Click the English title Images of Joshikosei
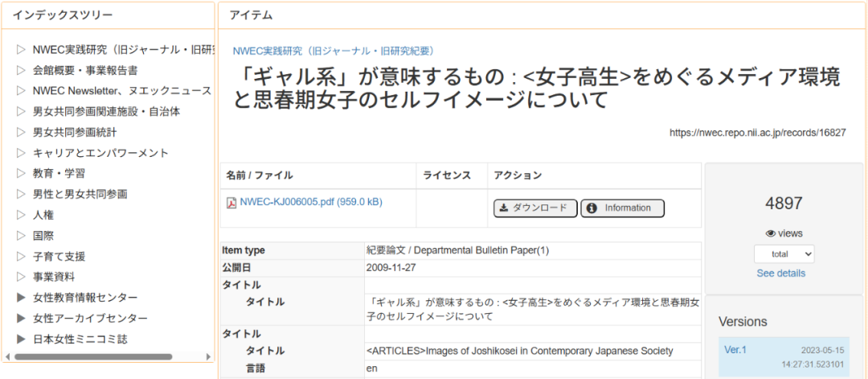Image resolution: width=868 pixels, height=379 pixels. 519,351
